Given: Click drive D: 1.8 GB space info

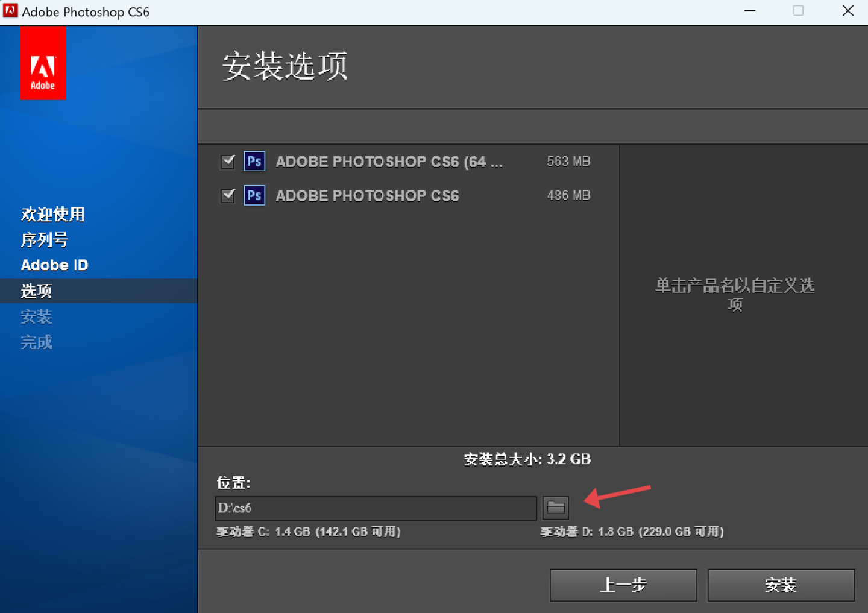Looking at the screenshot, I should click(632, 532).
